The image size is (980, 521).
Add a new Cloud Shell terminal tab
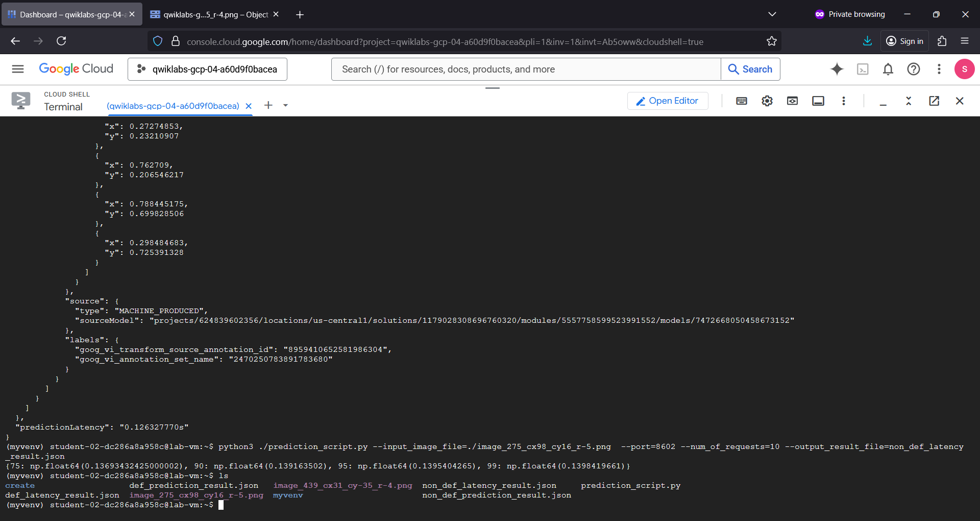point(268,105)
